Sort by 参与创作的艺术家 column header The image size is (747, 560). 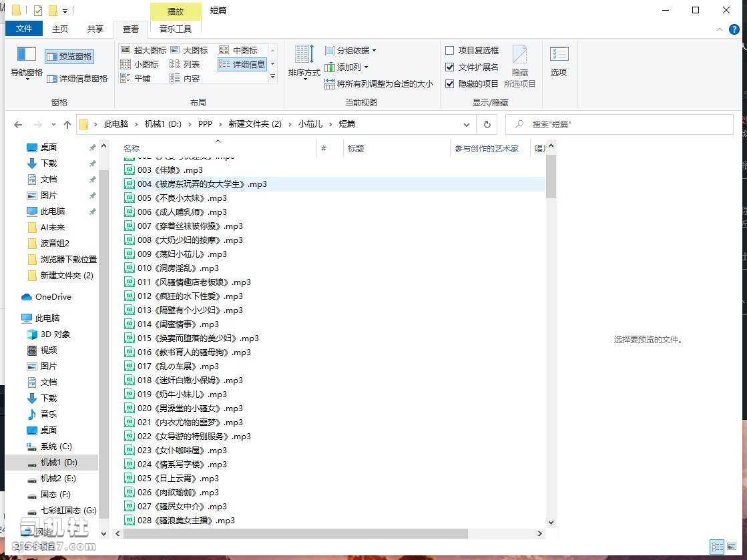(490, 149)
